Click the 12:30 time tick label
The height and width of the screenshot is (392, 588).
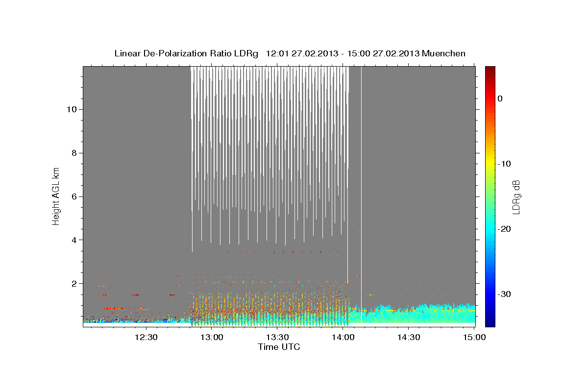pyautogui.click(x=146, y=337)
